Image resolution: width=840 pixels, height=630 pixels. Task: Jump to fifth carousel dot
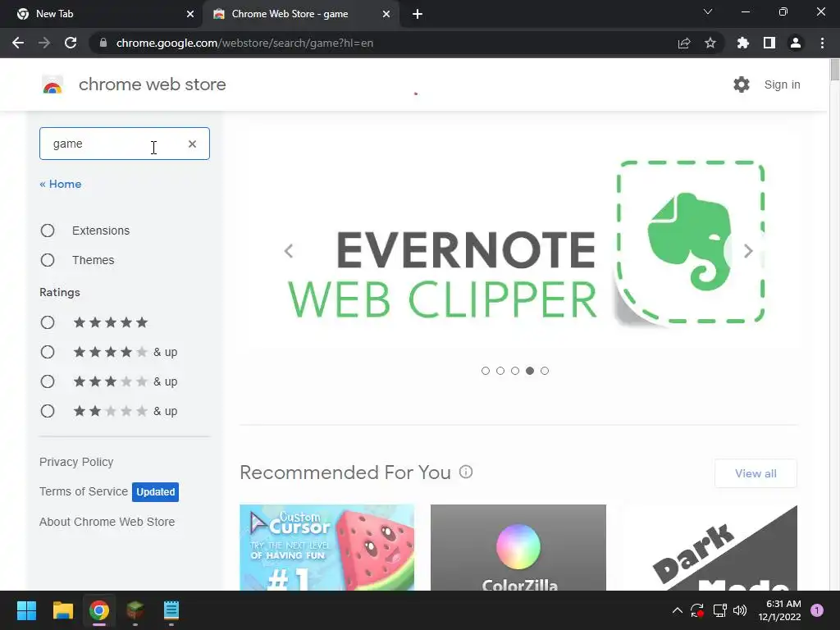(x=545, y=371)
